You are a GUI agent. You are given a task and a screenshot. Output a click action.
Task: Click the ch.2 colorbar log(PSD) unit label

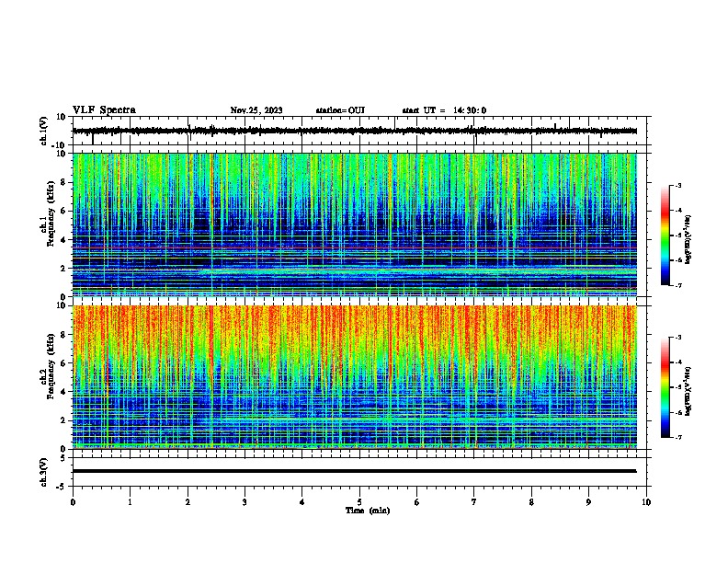pos(688,392)
